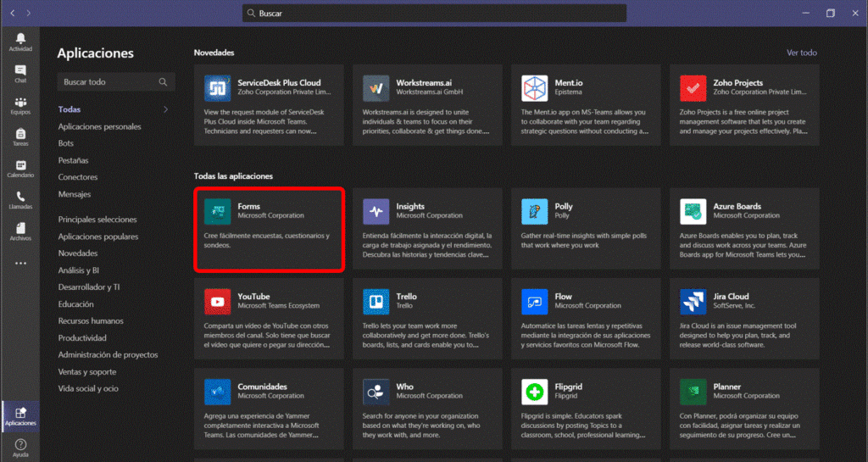Screen dimensions: 868x462
Task: Open Llamadas from the left rail
Action: pos(20,200)
